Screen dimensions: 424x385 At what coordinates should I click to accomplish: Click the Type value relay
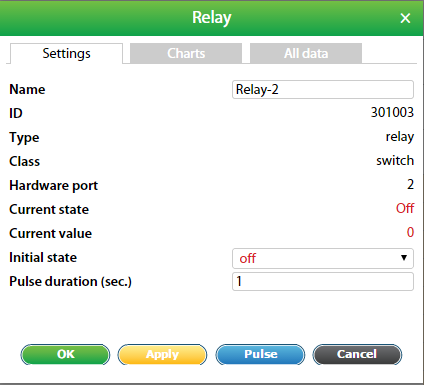(400, 137)
